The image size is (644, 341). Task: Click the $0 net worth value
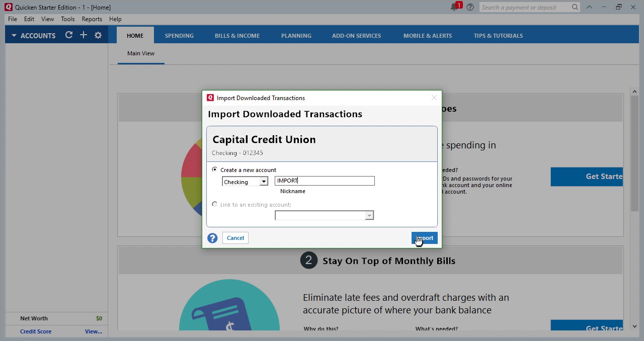point(99,318)
